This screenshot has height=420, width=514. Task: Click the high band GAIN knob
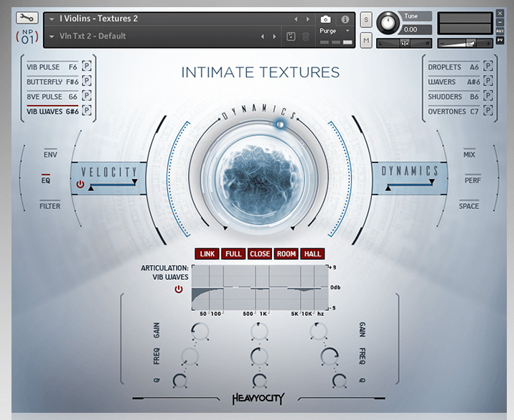pyautogui.click(x=318, y=332)
